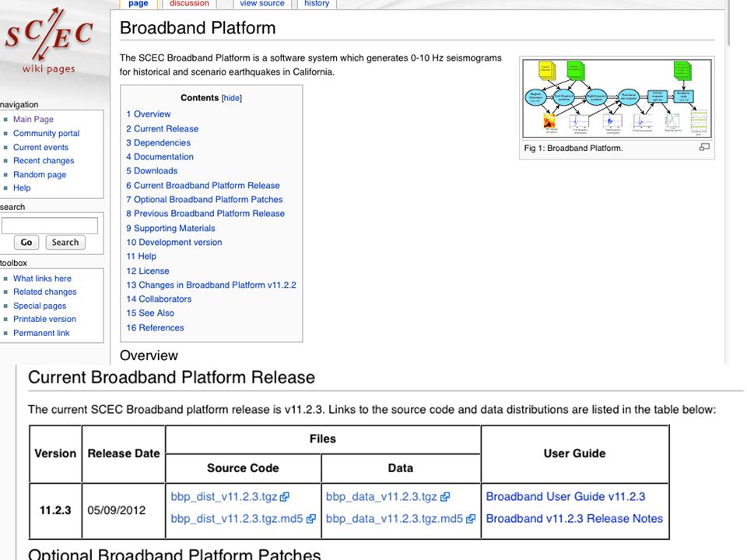This screenshot has width=747, height=560.
Task: Open Recent changes link
Action: coord(44,160)
